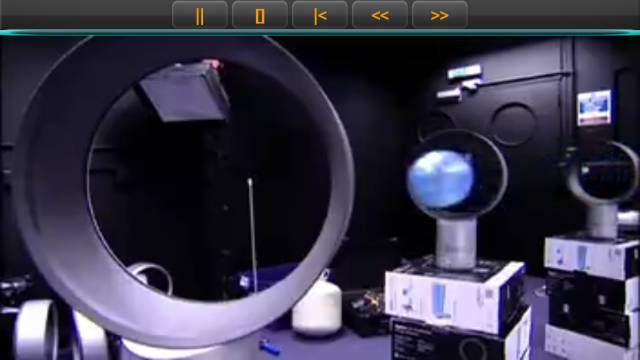Rewind the video with double left arrows
Image resolution: width=640 pixels, height=360 pixels.
380,15
